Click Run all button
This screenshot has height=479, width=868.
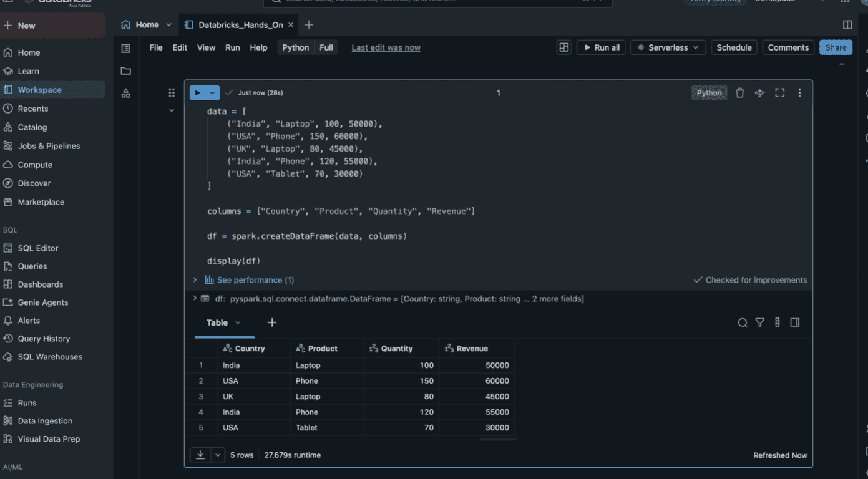click(601, 47)
